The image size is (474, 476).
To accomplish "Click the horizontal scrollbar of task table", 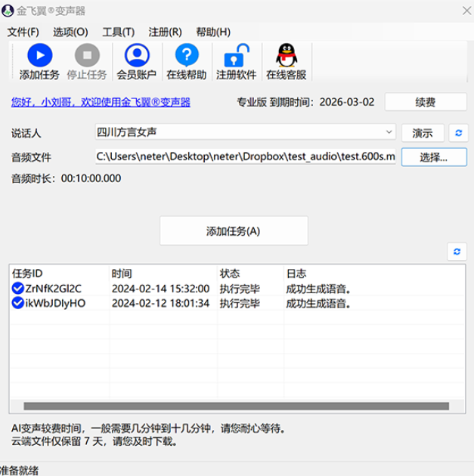I will (236, 406).
